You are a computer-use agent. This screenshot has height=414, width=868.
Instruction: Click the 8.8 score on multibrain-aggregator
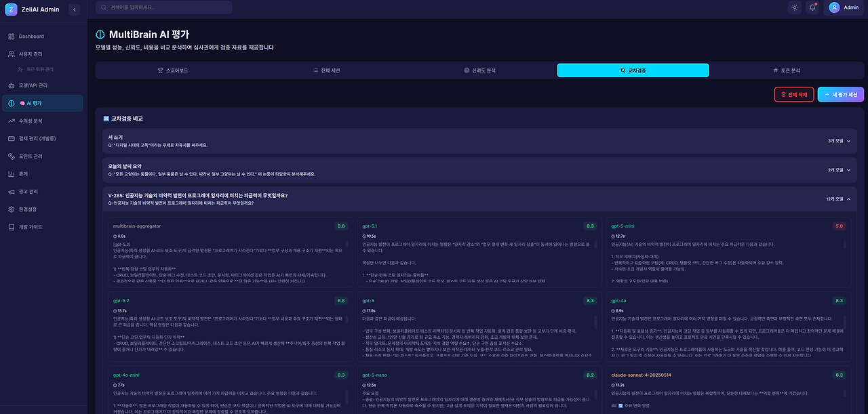click(340, 226)
